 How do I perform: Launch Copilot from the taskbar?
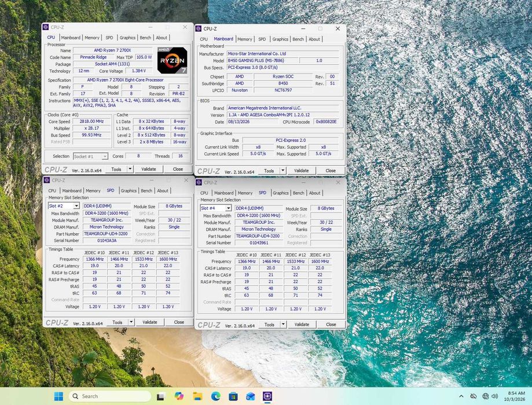pyautogui.click(x=179, y=396)
